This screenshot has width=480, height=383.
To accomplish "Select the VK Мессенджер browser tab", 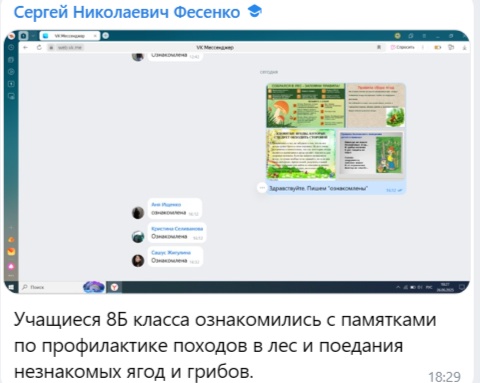I will [69, 36].
